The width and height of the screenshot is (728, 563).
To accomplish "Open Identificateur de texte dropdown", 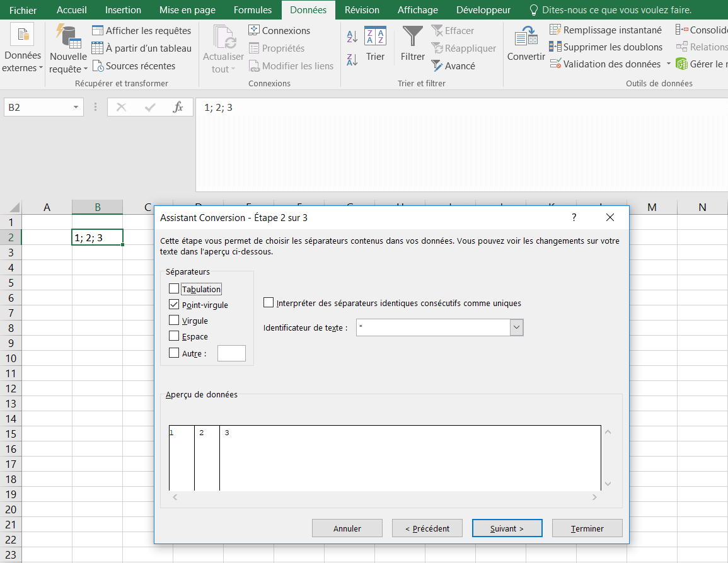I will [x=516, y=327].
